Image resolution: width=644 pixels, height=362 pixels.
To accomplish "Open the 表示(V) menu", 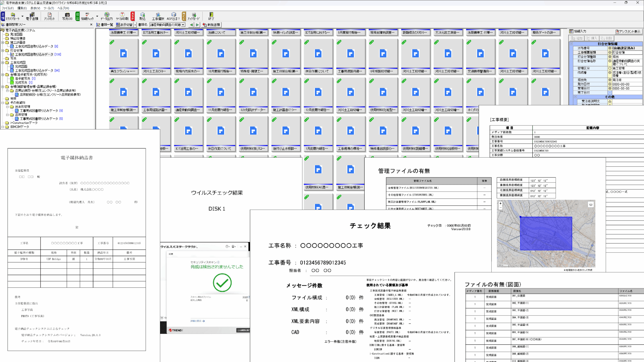I will (35, 8).
